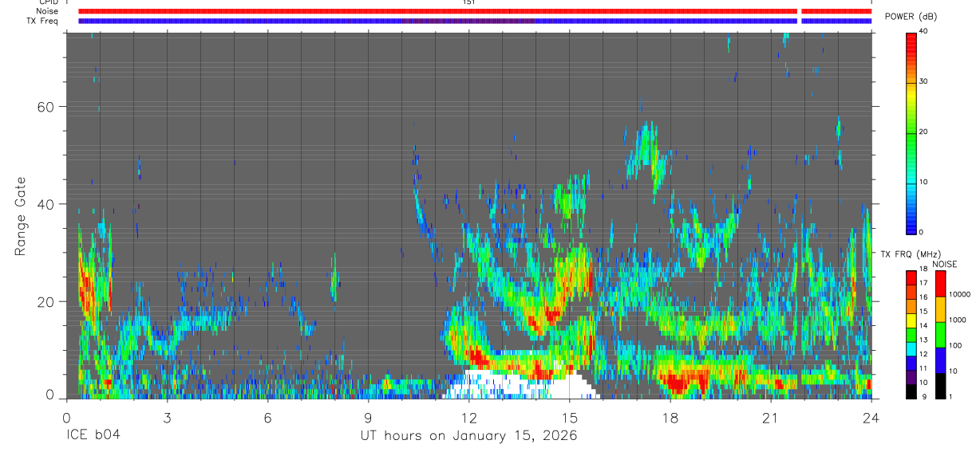Screen dimensions: 980x452
Task: Click the UT hour '9' x-axis label
Action: (368, 418)
